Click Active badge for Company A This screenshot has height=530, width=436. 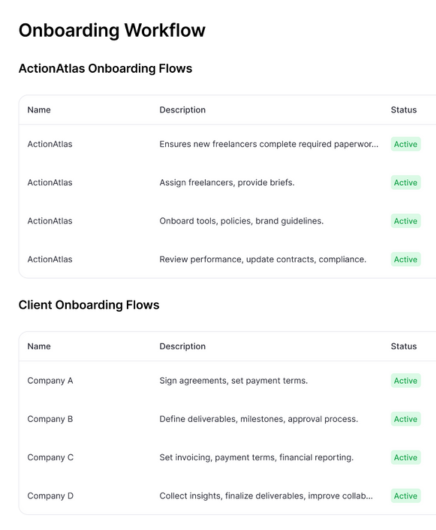[x=406, y=381]
